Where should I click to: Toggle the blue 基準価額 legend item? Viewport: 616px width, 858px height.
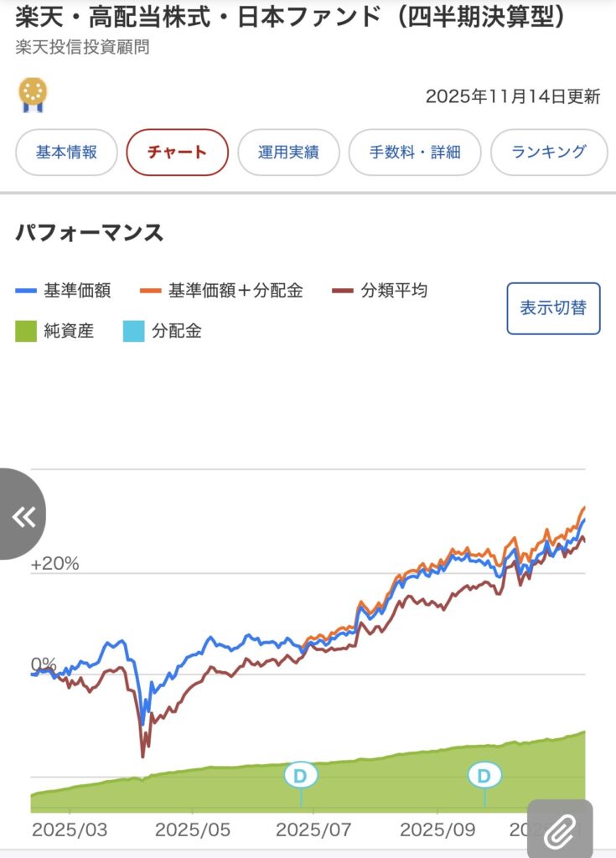tap(64, 291)
